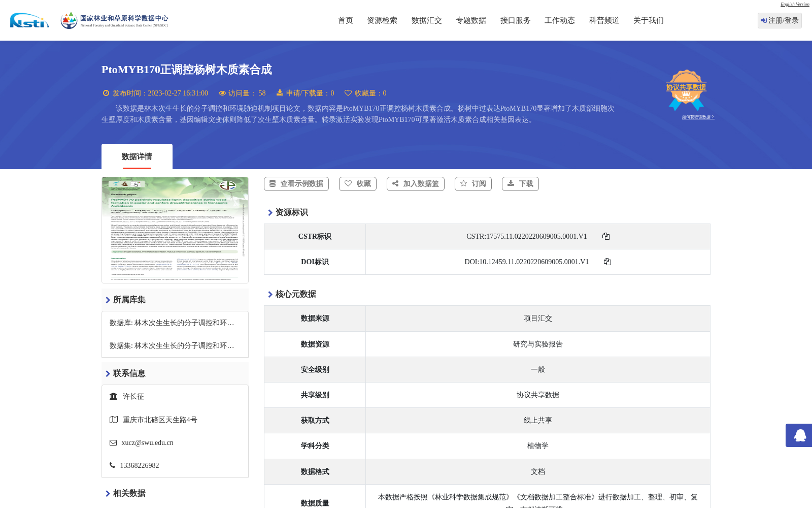Collapse the 核心元数据 section chevron
Viewport: 812px width, 508px height.
(x=270, y=294)
